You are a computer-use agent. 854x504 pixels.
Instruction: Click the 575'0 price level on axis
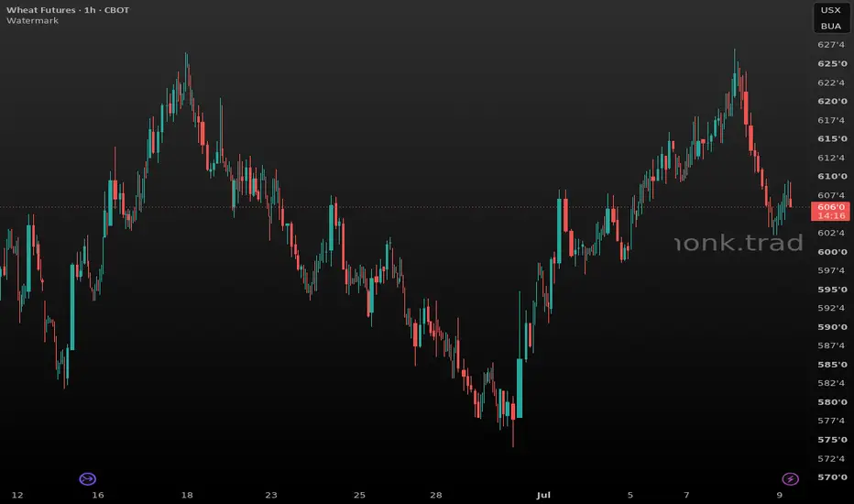point(832,439)
